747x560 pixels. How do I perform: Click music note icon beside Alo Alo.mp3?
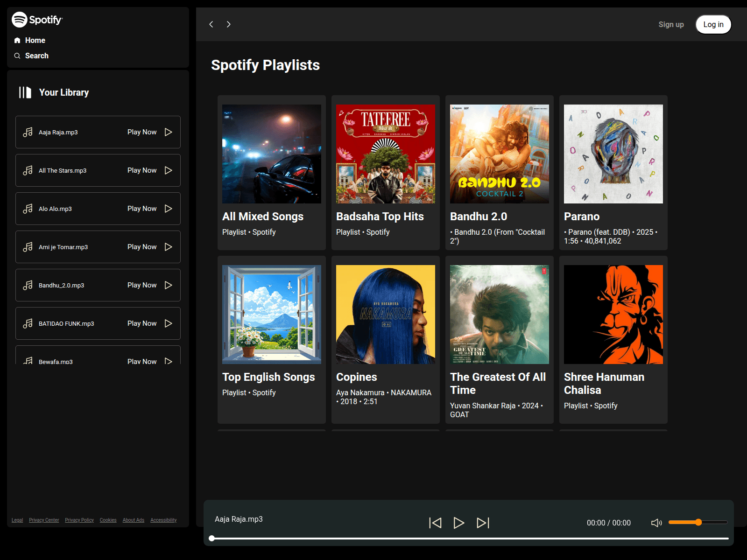coord(28,209)
